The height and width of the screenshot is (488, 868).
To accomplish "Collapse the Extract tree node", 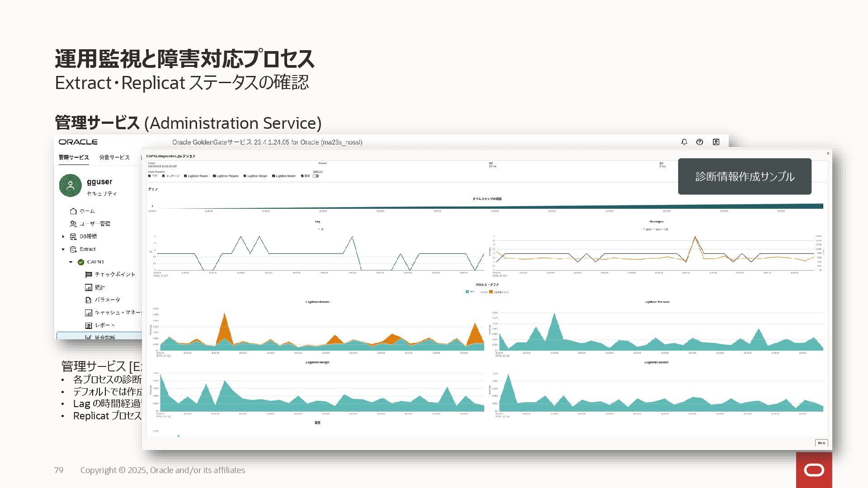I will (63, 249).
